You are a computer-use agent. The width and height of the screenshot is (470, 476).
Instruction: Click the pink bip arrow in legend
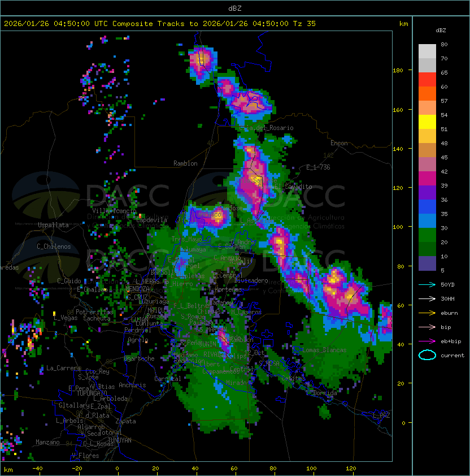[x=427, y=327]
